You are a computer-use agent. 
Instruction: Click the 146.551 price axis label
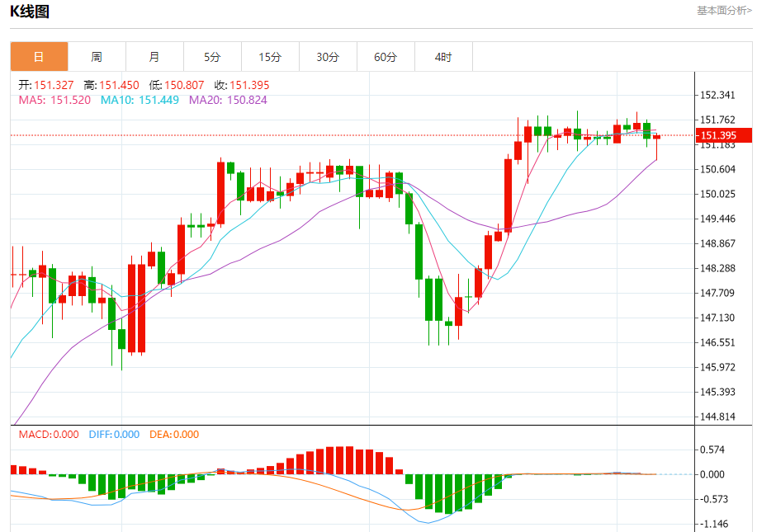coord(718,342)
